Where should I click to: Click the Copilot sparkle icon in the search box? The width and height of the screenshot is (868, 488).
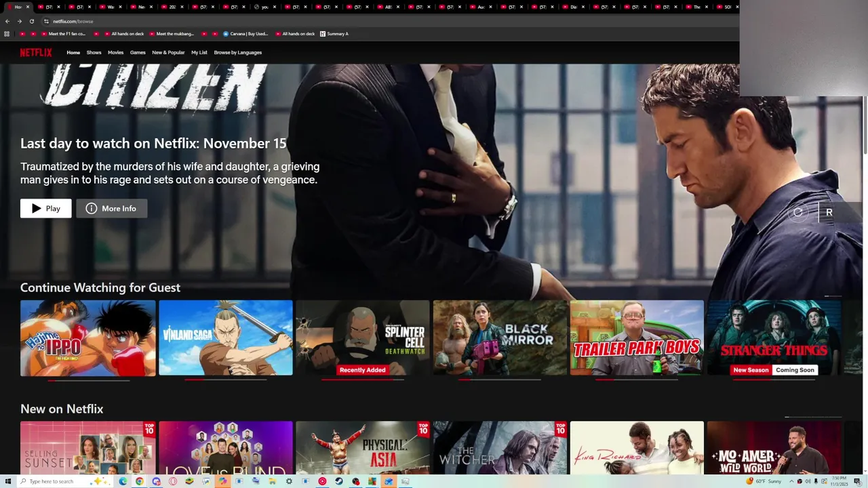pos(100,481)
